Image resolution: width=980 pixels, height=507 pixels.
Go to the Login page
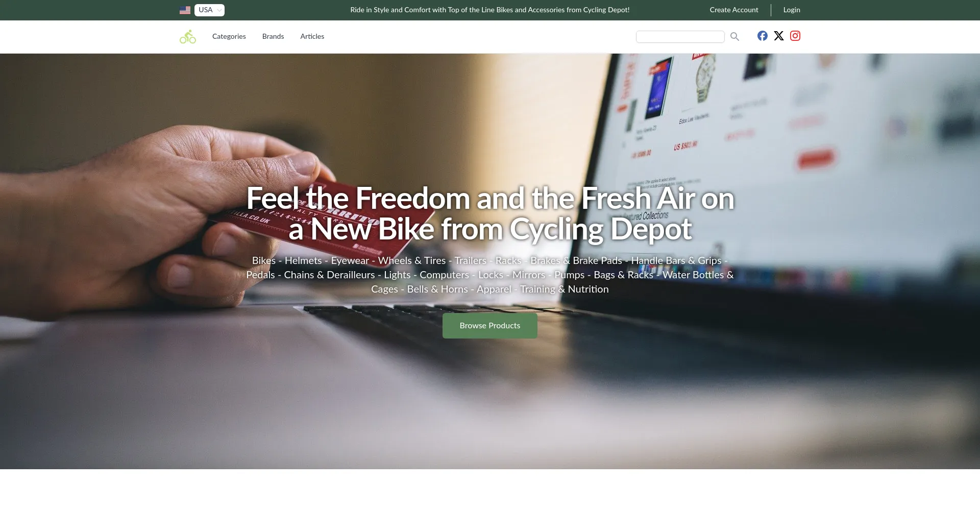792,10
